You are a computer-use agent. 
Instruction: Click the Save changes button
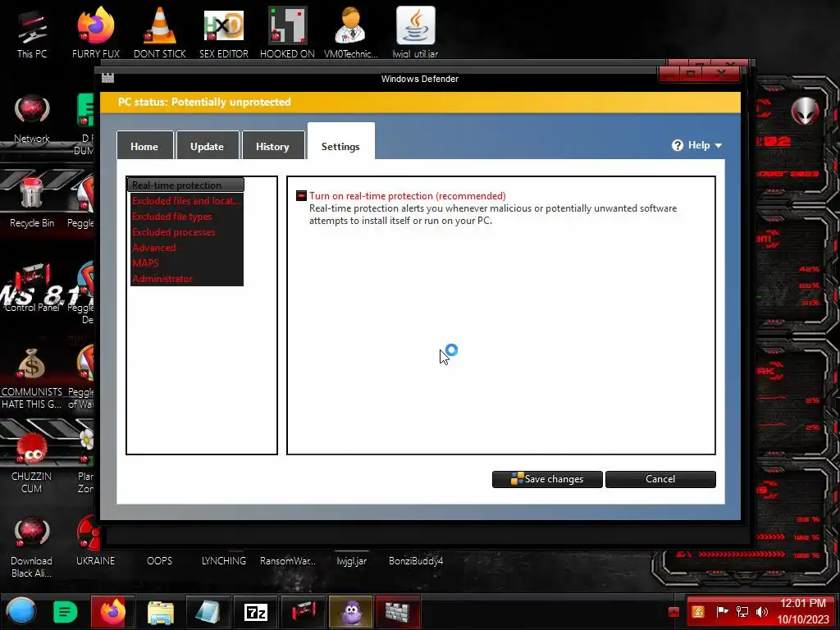(547, 479)
